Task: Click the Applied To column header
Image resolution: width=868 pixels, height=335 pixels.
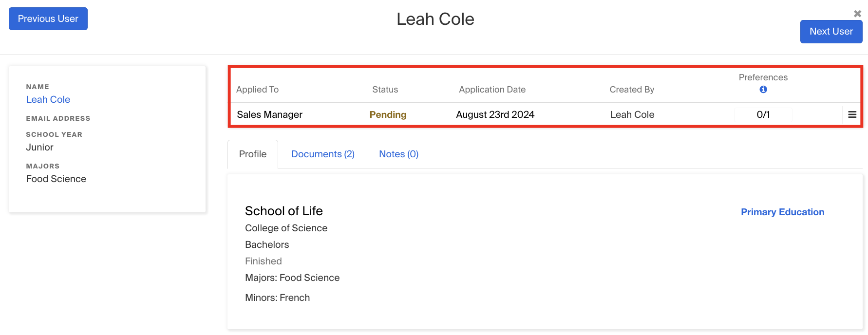Action: (257, 90)
